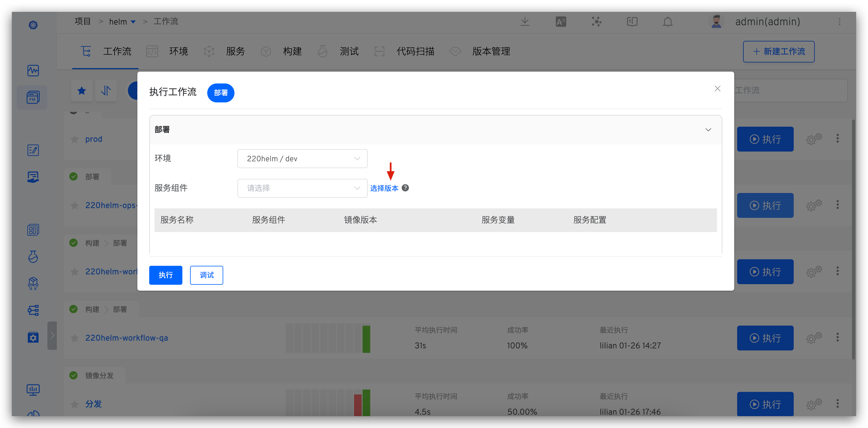This screenshot has height=428, width=868.
Task: Switch to the 版本管理 tab
Action: (x=491, y=51)
